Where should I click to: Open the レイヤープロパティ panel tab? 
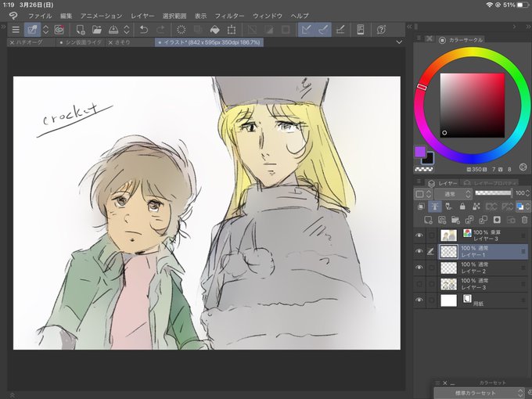(x=489, y=182)
